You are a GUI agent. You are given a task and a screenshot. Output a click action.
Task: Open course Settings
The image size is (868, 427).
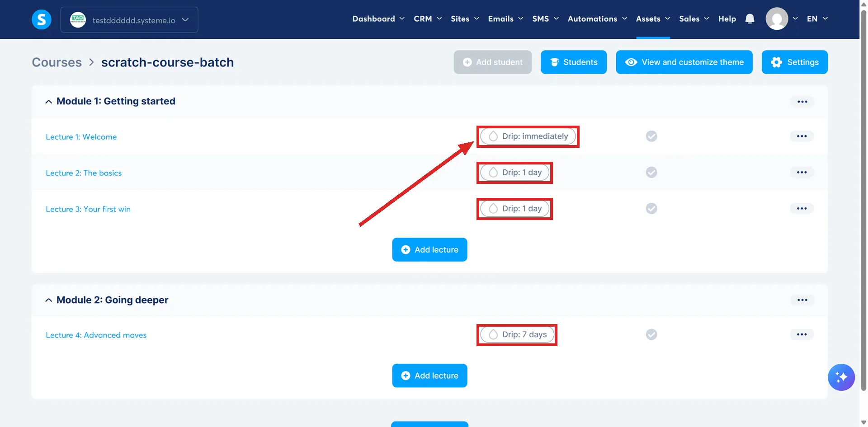pos(794,62)
